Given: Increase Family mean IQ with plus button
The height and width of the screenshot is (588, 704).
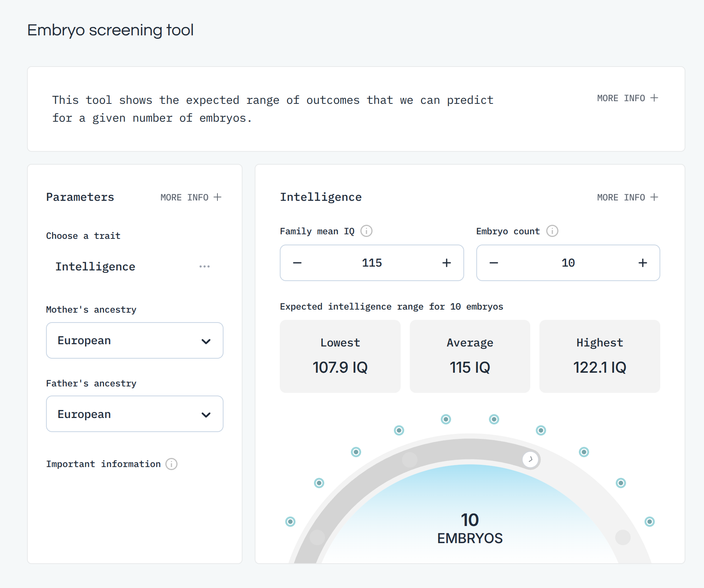Looking at the screenshot, I should click(447, 263).
